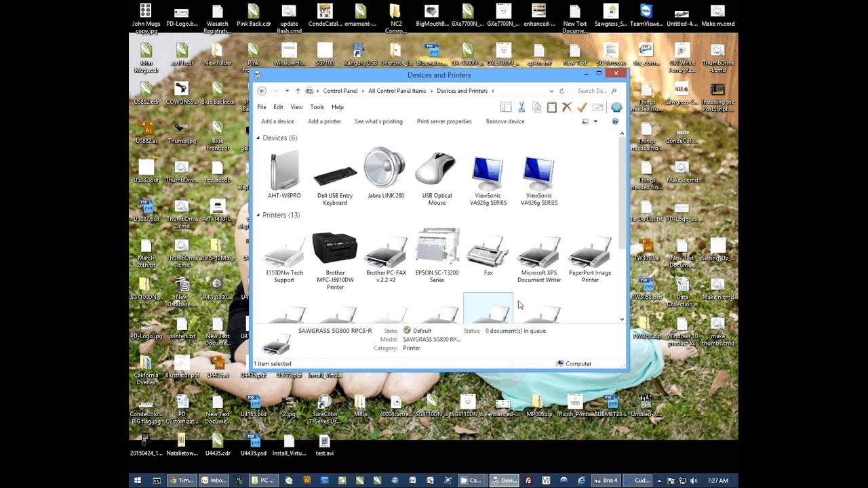This screenshot has height=488, width=868.
Task: Click the Copy toolbar icon
Action: (536, 107)
